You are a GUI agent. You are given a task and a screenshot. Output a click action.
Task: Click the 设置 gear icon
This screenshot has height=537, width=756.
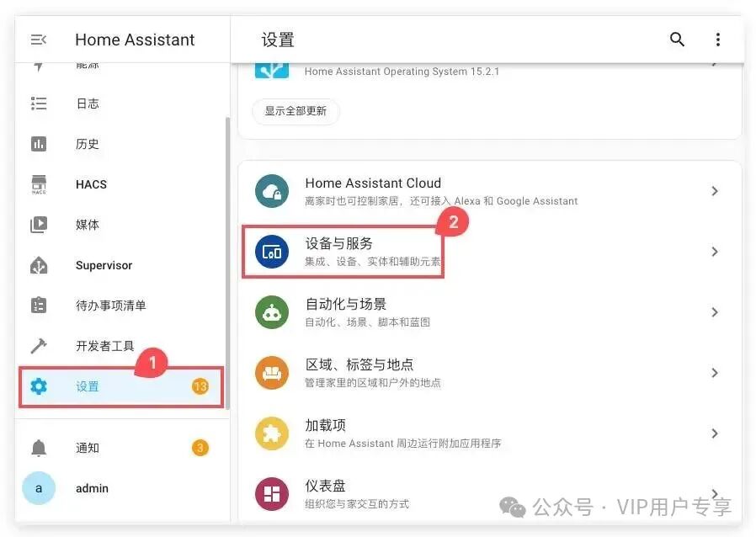tap(39, 386)
